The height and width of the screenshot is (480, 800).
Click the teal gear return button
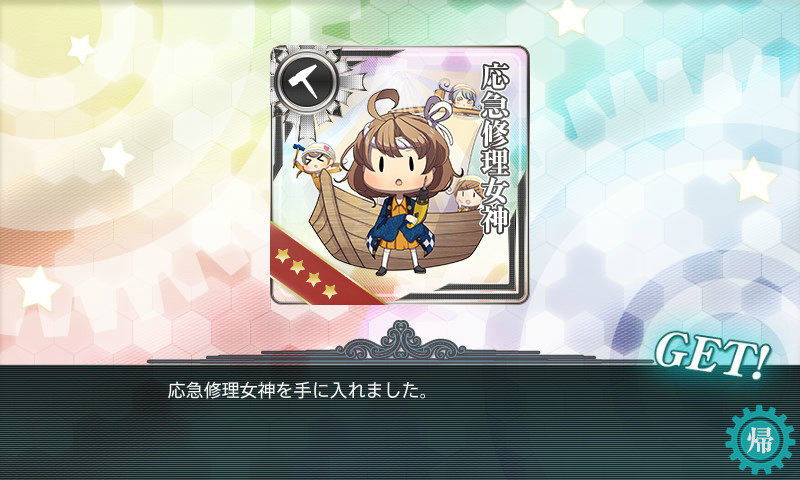pos(760,440)
